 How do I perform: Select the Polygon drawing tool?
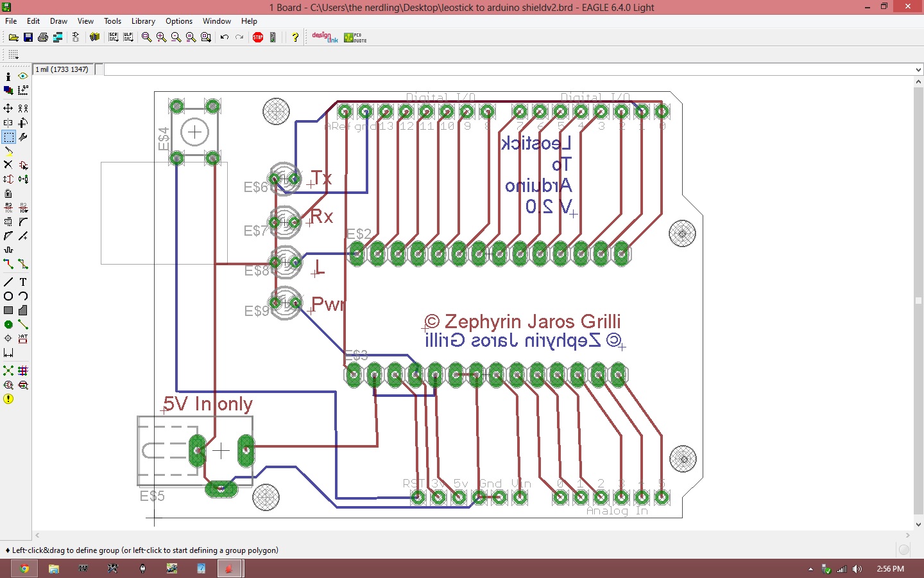pos(23,310)
